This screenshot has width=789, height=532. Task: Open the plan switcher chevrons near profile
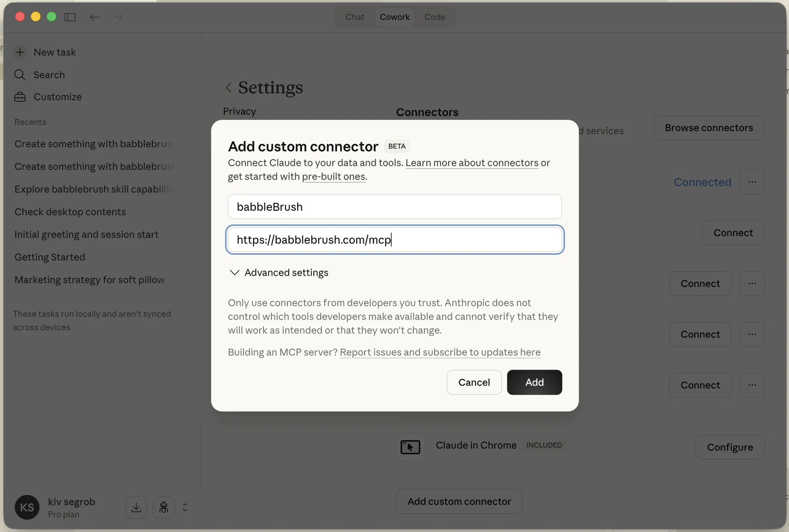click(x=185, y=507)
